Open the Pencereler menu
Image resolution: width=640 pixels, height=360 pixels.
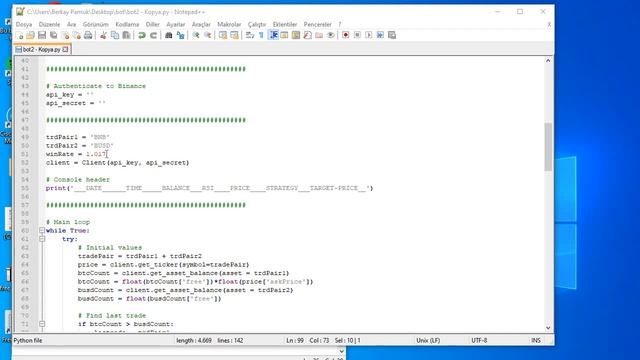coord(318,24)
